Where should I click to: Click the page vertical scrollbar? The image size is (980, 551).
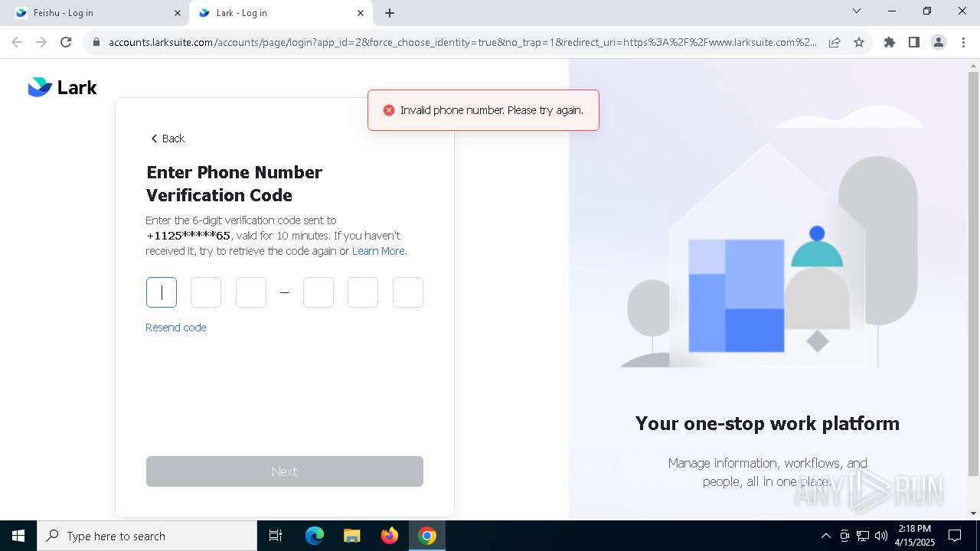[973, 273]
